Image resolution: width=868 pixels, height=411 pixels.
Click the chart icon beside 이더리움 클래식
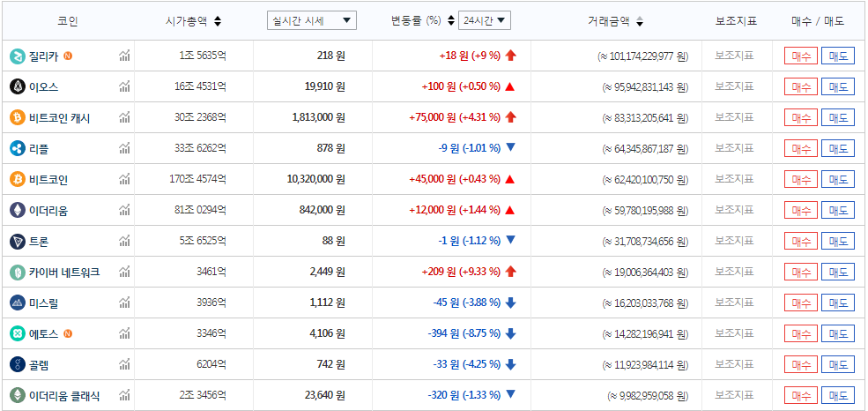tap(124, 396)
